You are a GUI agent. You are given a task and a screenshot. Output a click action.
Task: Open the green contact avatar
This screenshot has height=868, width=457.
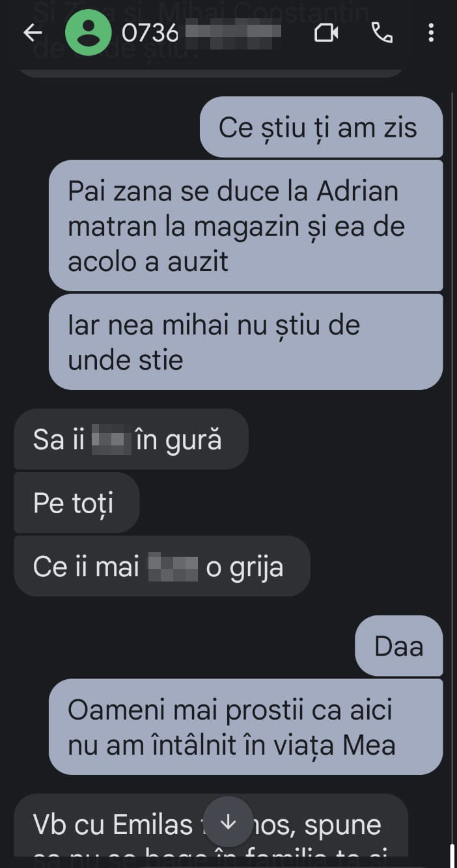pos(89,33)
